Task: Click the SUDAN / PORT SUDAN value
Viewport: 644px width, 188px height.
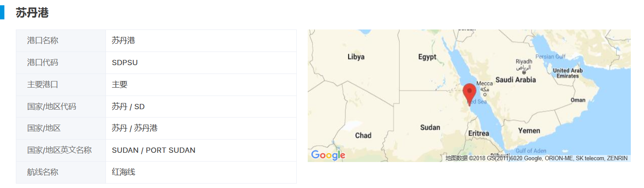Action: (153, 150)
